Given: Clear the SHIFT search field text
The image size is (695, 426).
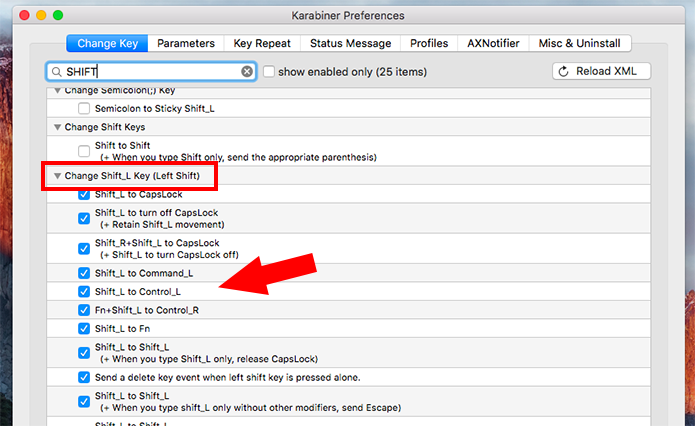Looking at the screenshot, I should point(247,71).
